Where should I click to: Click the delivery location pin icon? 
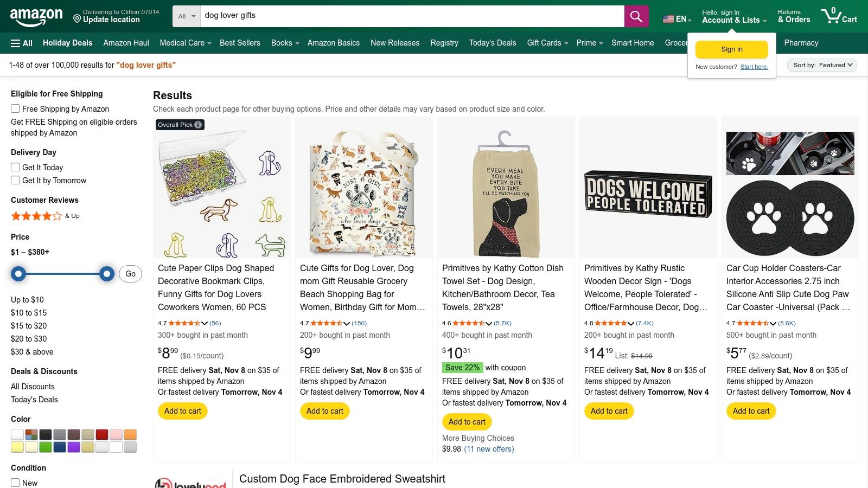[77, 19]
